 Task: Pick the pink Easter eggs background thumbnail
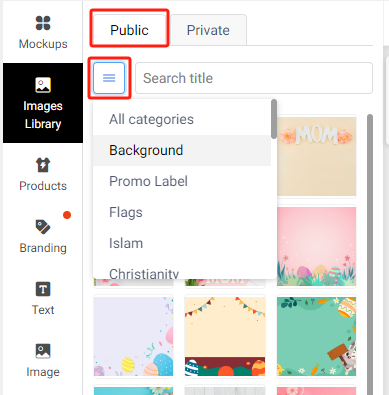316,246
